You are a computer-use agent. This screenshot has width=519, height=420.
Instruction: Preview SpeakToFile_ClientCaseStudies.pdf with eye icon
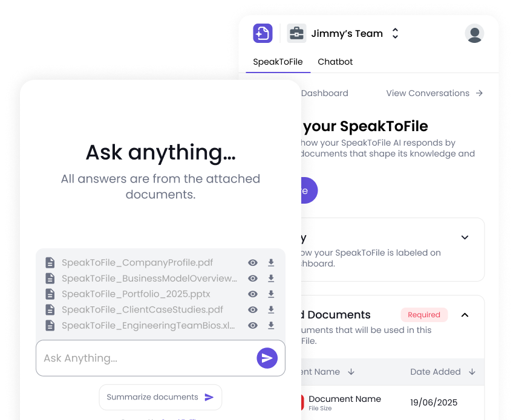tap(253, 309)
